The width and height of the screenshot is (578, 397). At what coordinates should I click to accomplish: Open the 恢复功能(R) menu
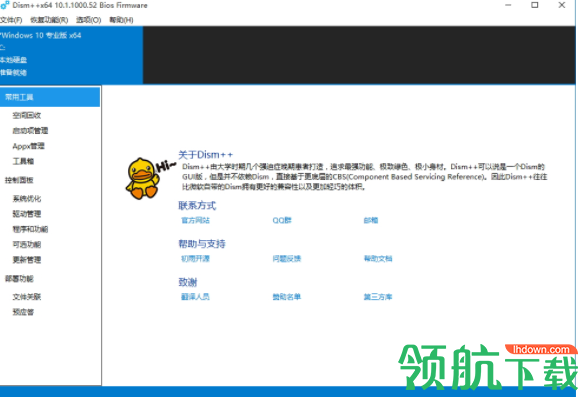pyautogui.click(x=49, y=20)
